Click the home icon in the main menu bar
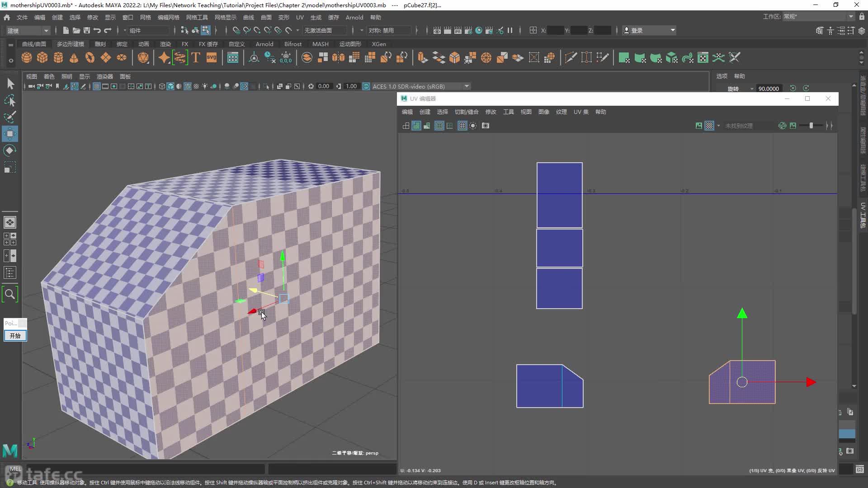 [7, 17]
